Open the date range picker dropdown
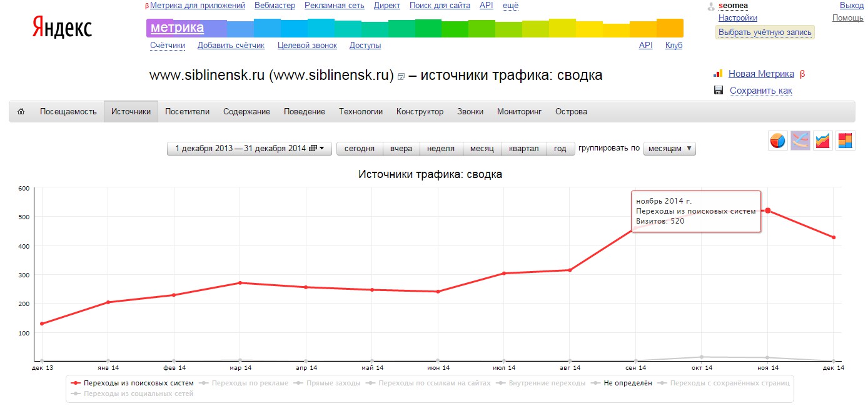 coord(250,149)
